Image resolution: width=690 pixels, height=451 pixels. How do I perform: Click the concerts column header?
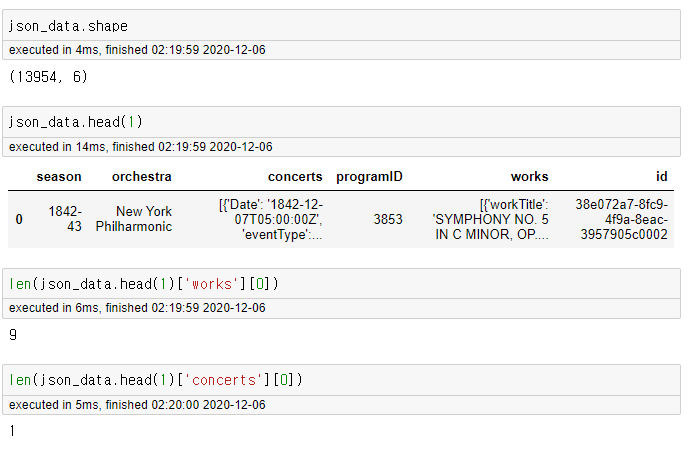[x=295, y=177]
